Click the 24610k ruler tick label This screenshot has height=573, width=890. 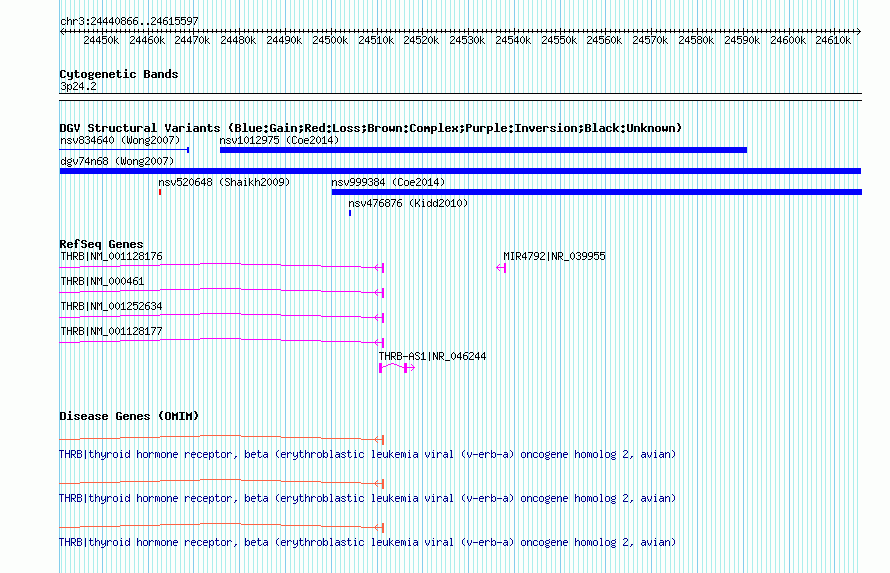coord(833,40)
